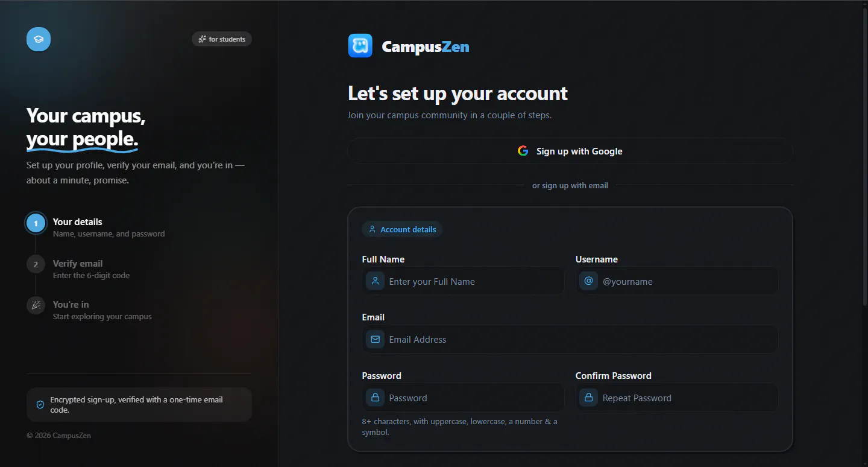Focus the Password input field
868x467 pixels.
pyautogui.click(x=463, y=398)
